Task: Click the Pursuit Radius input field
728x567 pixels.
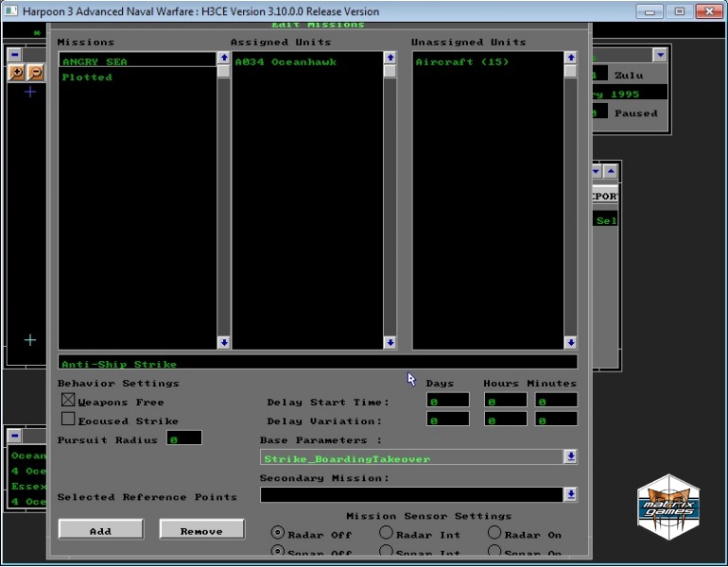Action: (x=183, y=438)
